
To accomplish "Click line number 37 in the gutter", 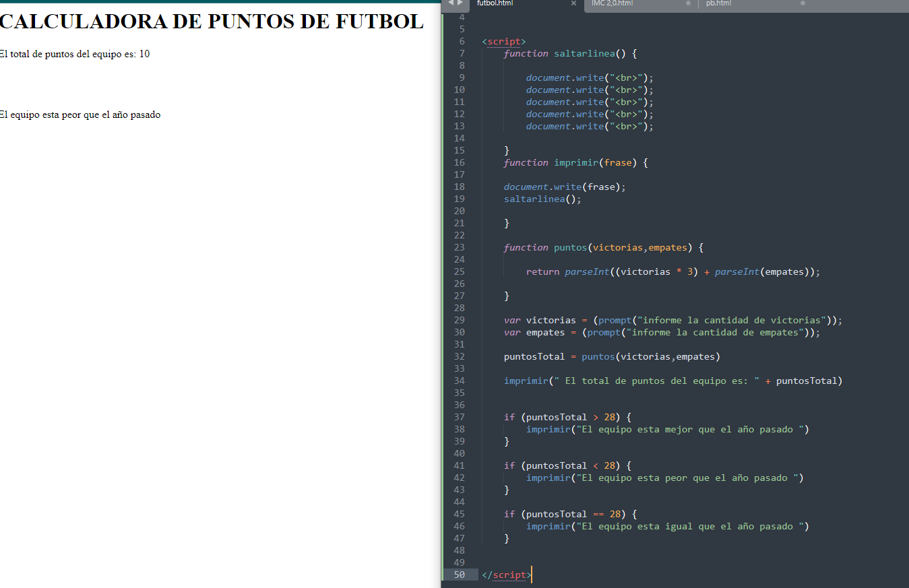I will coord(459,417).
